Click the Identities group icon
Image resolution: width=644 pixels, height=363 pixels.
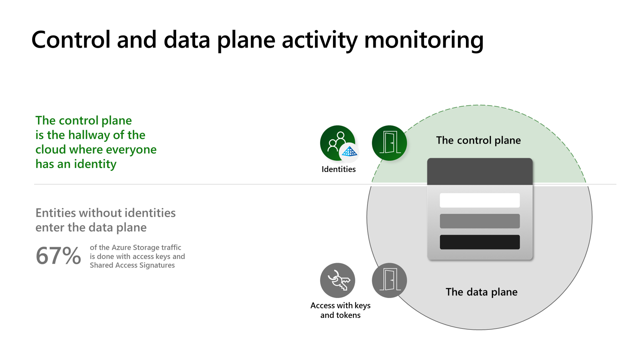click(x=338, y=143)
